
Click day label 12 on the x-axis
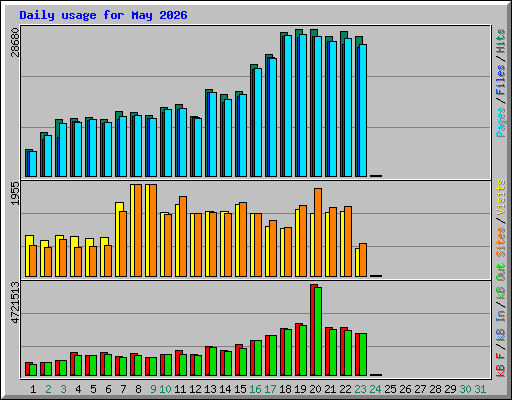(195, 389)
